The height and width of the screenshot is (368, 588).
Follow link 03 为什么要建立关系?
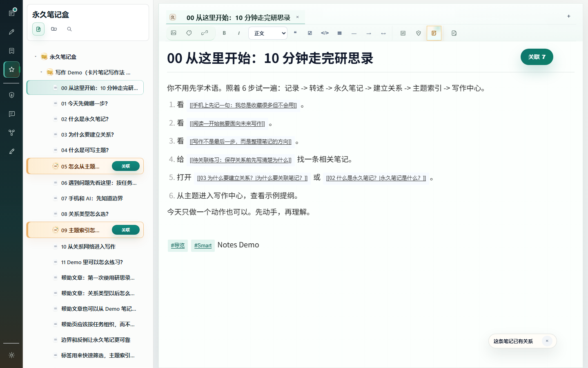[252, 178]
